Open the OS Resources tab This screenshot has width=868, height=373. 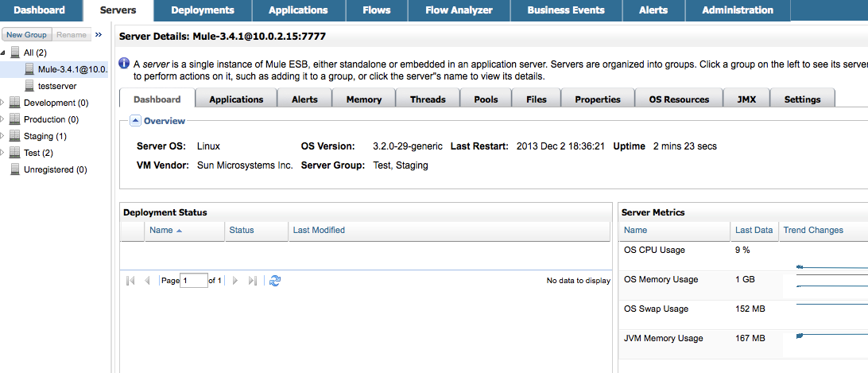point(679,99)
